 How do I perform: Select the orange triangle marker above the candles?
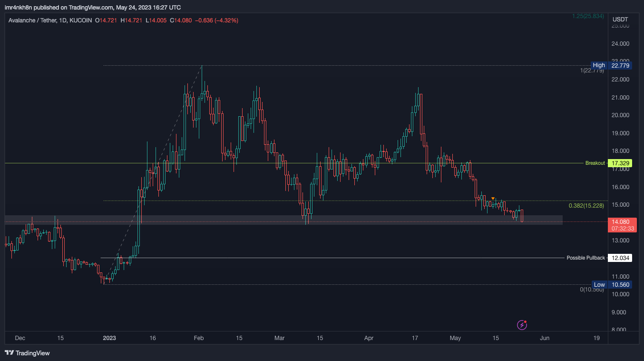(493, 199)
